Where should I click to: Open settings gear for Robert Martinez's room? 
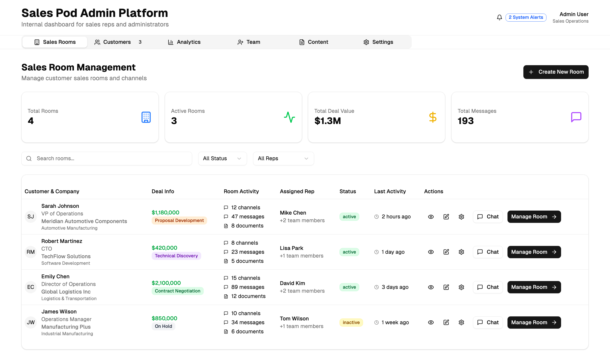[461, 252]
